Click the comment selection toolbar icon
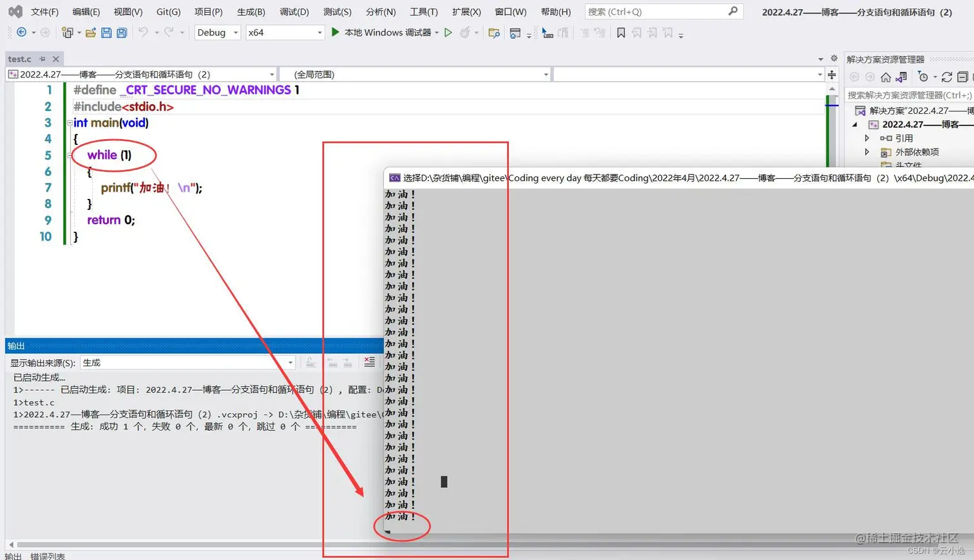Screen dimensions: 974x560 point(585,33)
